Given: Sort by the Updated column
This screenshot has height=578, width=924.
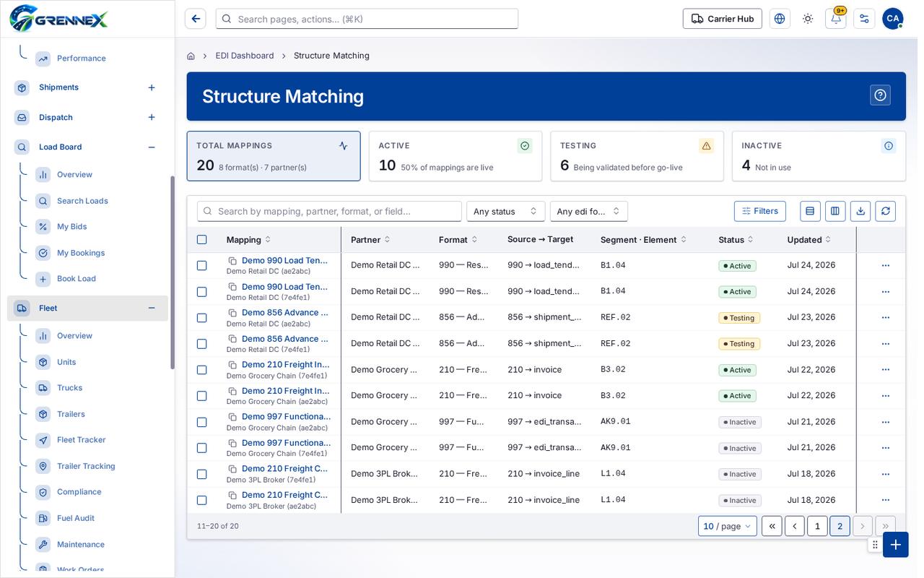Looking at the screenshot, I should click(809, 240).
